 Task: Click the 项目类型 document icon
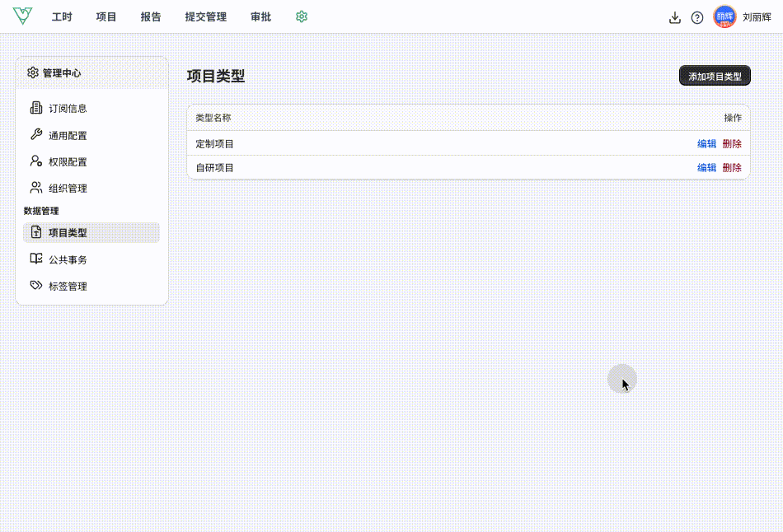[36, 232]
